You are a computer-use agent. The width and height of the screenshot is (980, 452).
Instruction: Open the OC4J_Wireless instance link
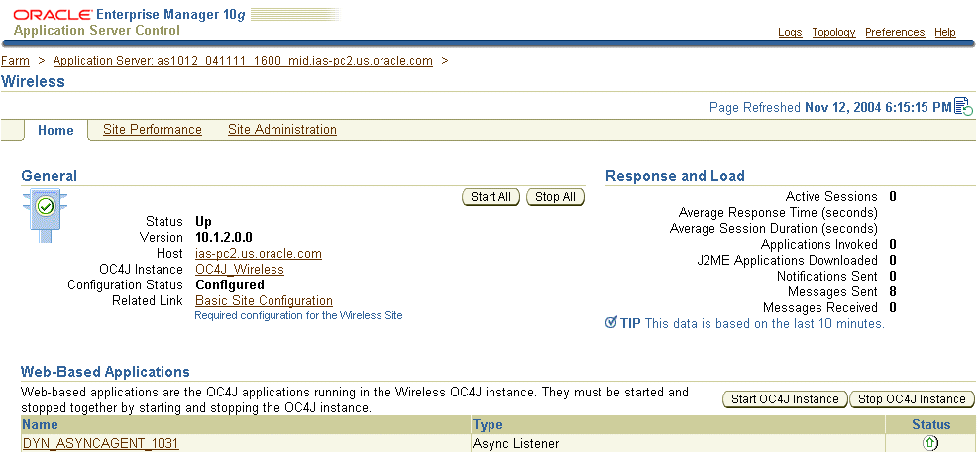[x=240, y=269]
